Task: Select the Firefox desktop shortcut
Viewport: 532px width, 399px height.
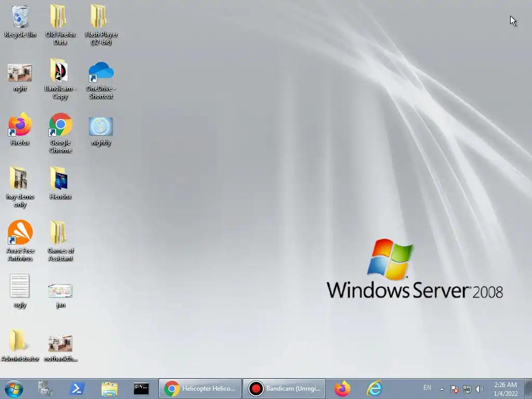Action: 20,129
